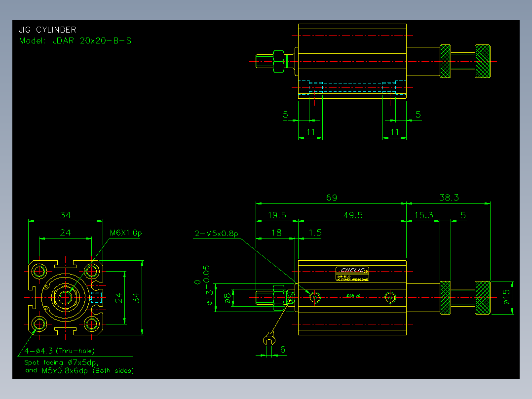Click the ø8 rod diameter dimension
The width and height of the screenshot is (532, 399).
(228, 298)
